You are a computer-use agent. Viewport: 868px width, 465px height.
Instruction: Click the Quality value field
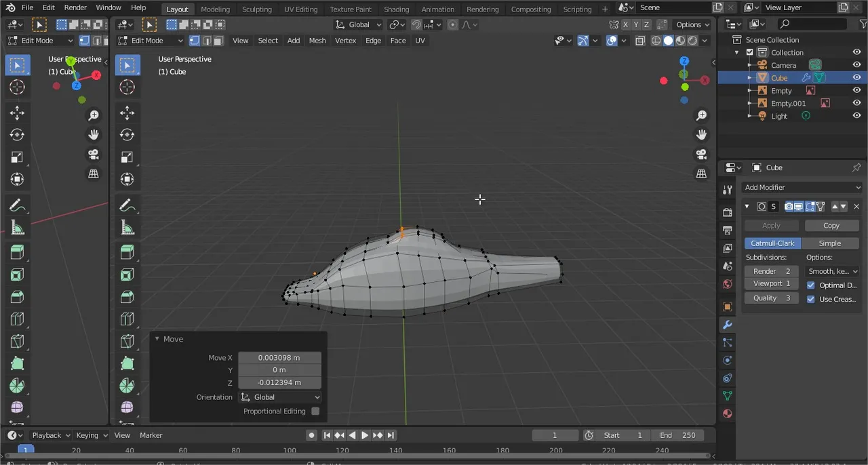(x=772, y=298)
